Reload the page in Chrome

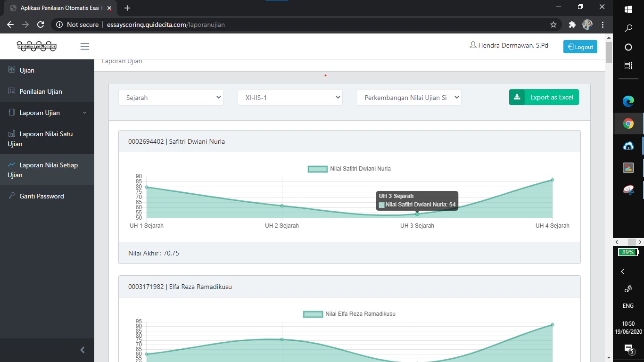[41, 25]
